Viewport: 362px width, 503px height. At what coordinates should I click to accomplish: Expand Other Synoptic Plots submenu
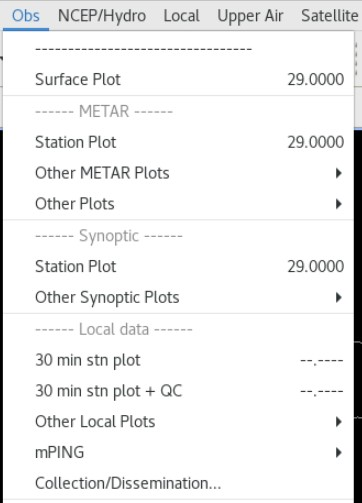[178, 297]
